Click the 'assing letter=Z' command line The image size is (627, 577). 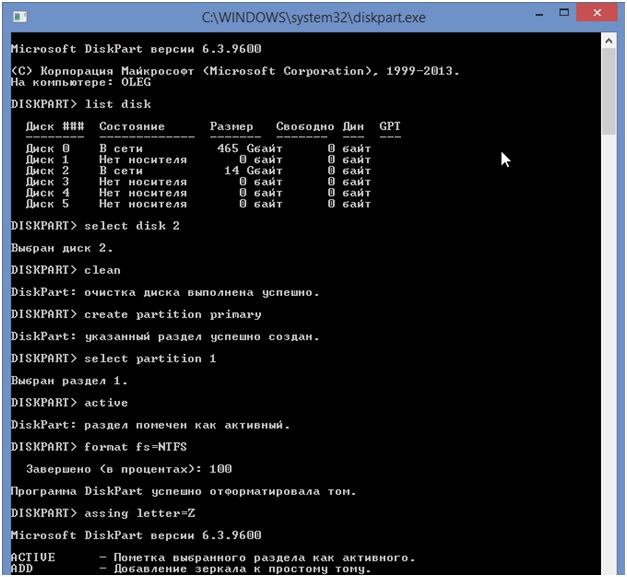(102, 513)
